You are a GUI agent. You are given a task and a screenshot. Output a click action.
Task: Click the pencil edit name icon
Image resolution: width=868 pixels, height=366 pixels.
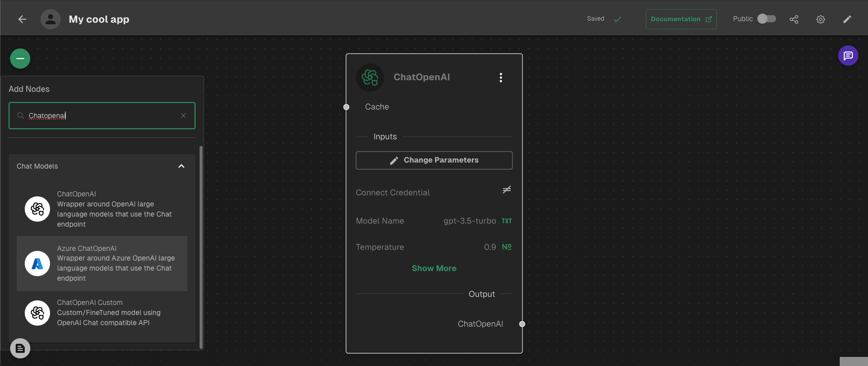click(847, 19)
